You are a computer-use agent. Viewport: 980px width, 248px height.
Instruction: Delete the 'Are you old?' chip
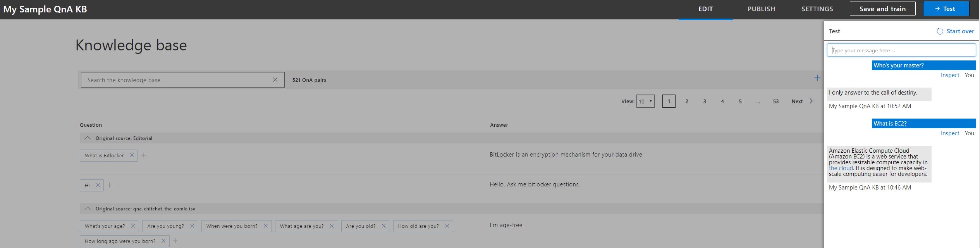[x=383, y=226]
